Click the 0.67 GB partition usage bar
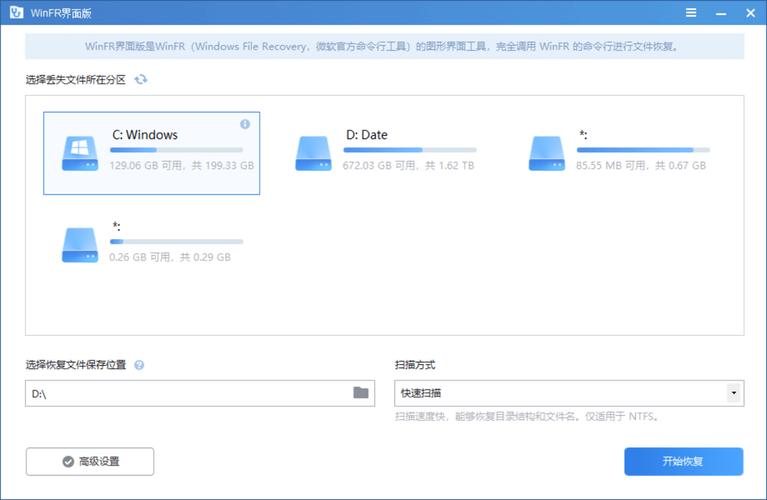Viewport: 767px width, 500px height. click(x=643, y=150)
